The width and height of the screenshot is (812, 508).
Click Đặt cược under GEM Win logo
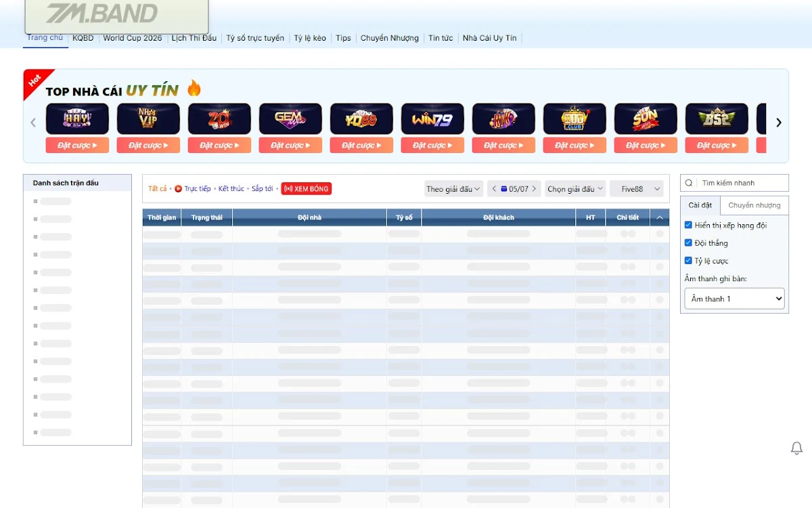[x=290, y=145]
